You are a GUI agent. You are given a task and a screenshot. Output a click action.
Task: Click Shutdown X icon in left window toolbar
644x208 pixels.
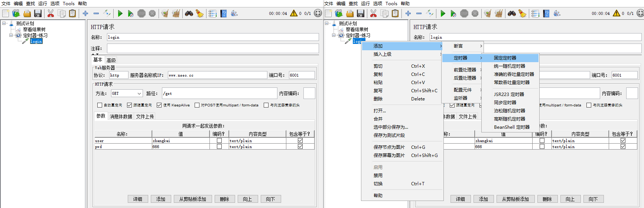click(152, 13)
